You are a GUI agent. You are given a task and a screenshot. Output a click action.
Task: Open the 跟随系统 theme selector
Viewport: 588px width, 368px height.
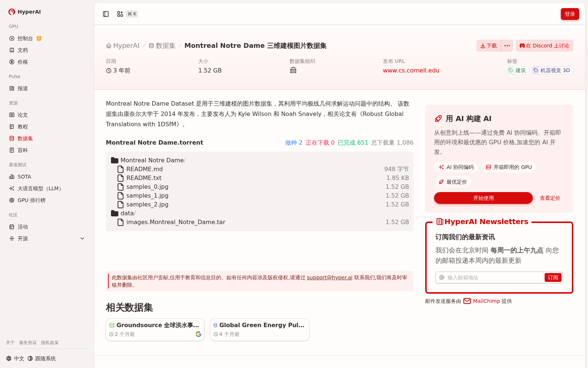[x=42, y=358]
